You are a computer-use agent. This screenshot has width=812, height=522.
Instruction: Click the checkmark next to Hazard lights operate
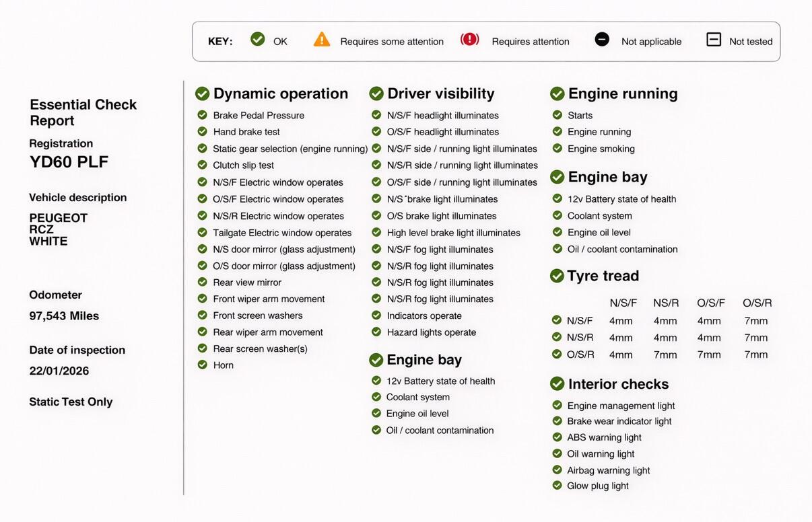pyautogui.click(x=376, y=332)
